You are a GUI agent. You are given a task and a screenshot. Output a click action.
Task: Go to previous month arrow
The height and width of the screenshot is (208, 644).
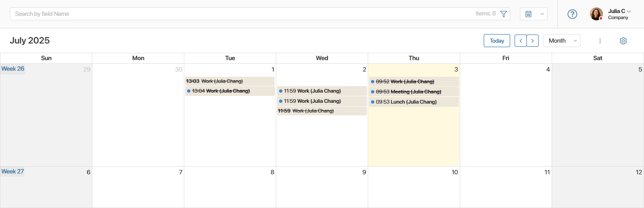(x=521, y=41)
